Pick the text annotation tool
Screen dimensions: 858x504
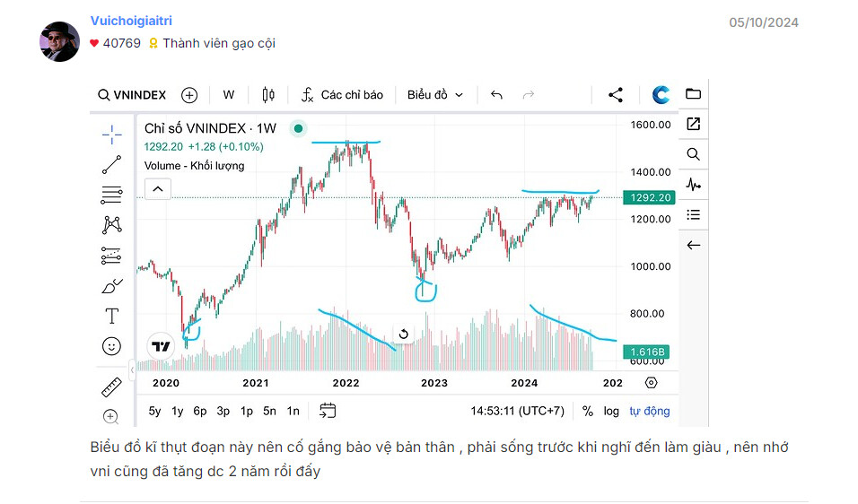tap(111, 316)
